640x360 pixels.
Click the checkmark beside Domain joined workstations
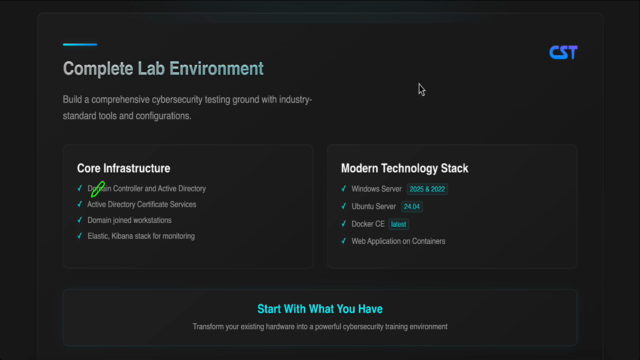pos(80,220)
